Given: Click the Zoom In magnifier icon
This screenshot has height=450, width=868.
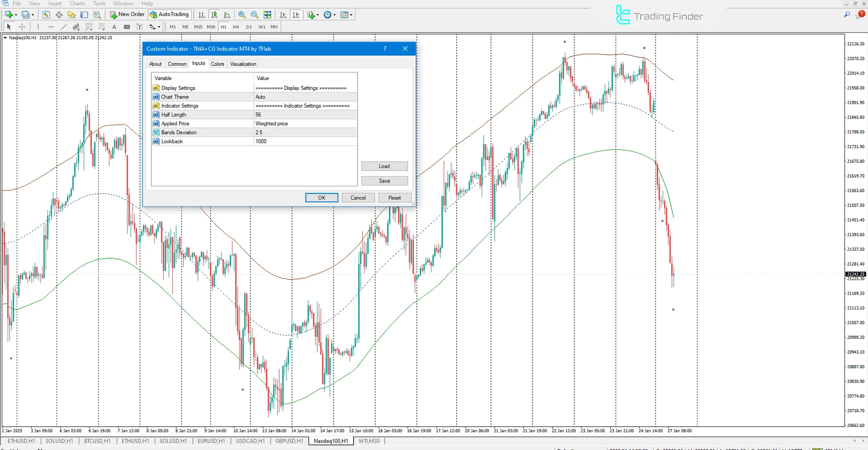Looking at the screenshot, I should point(242,14).
